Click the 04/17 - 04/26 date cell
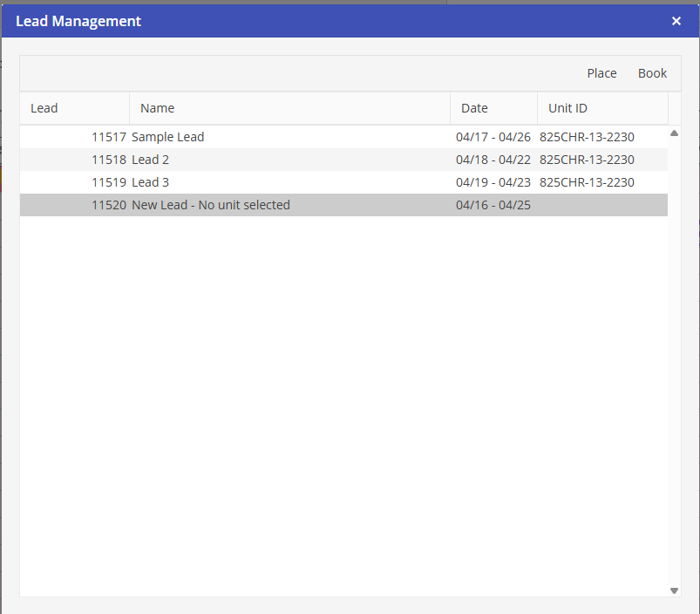The width and height of the screenshot is (700, 614). point(493,137)
